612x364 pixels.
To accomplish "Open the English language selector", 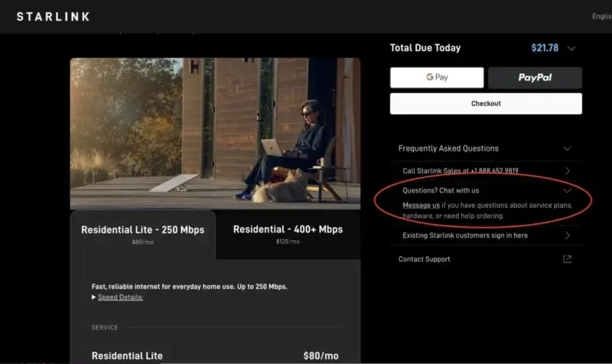I will click(601, 16).
